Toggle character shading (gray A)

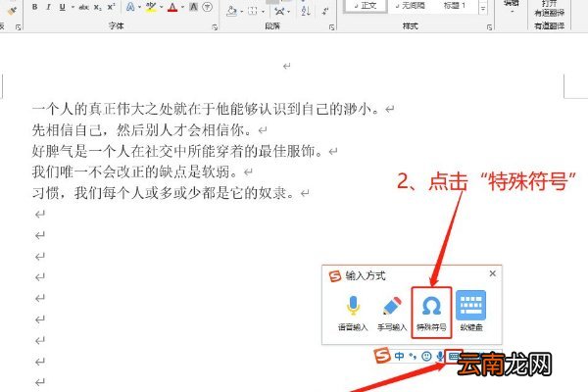click(x=193, y=7)
